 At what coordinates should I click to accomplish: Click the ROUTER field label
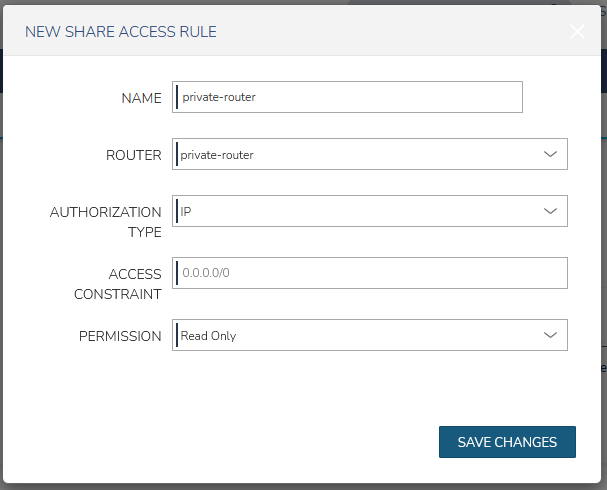click(x=134, y=155)
